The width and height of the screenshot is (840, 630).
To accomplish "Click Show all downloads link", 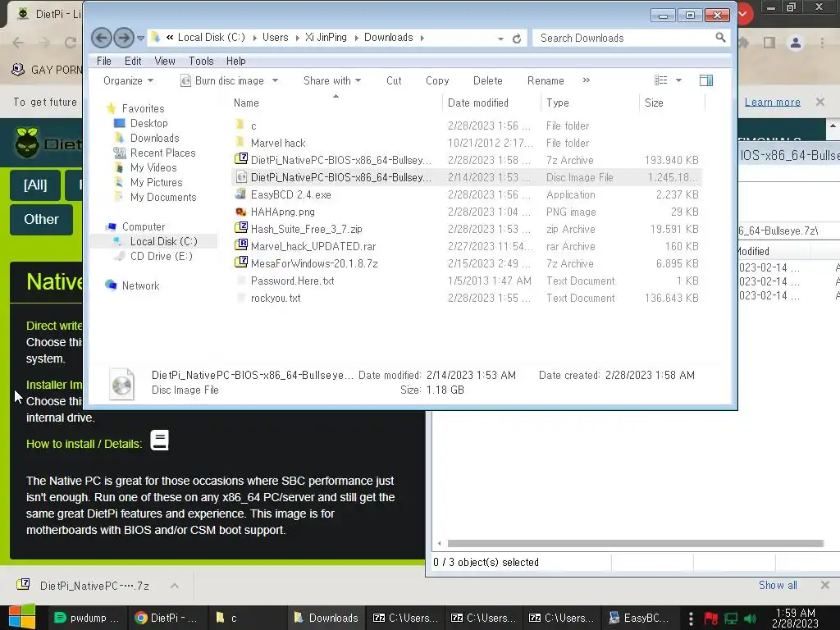I will pos(778,585).
